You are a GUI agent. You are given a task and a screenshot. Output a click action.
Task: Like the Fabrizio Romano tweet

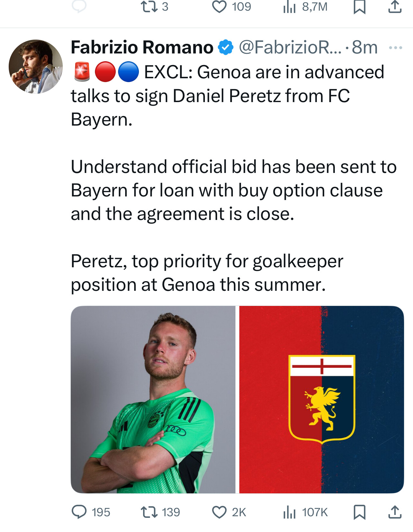(x=219, y=512)
